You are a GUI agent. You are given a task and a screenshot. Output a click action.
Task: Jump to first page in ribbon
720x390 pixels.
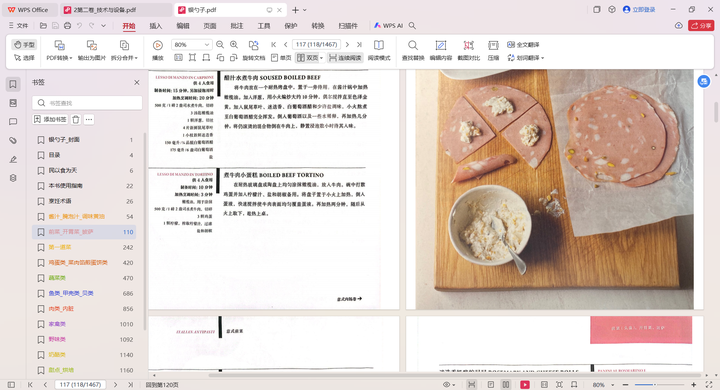tap(274, 45)
